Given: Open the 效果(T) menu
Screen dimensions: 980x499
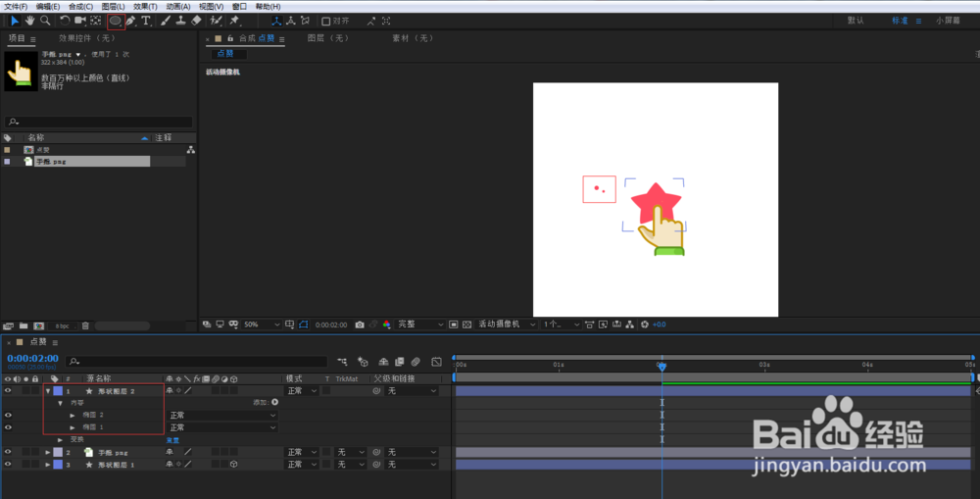Looking at the screenshot, I should pyautogui.click(x=145, y=6).
